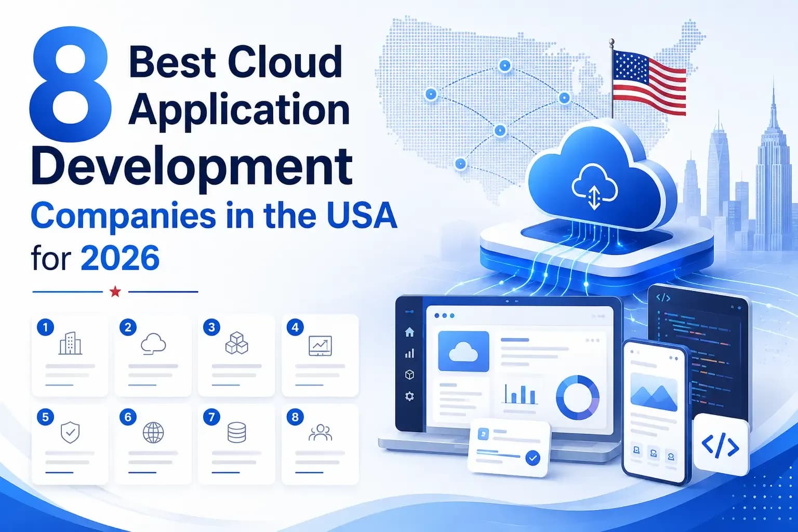Click the American flag

649,83
